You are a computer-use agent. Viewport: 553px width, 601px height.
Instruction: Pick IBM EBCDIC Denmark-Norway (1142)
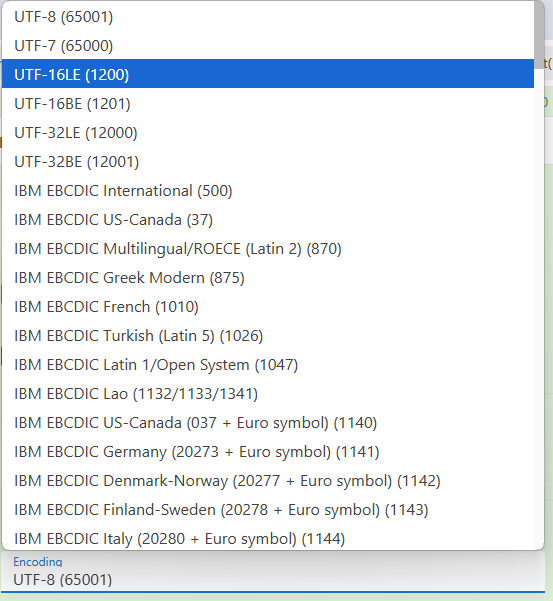coord(268,481)
